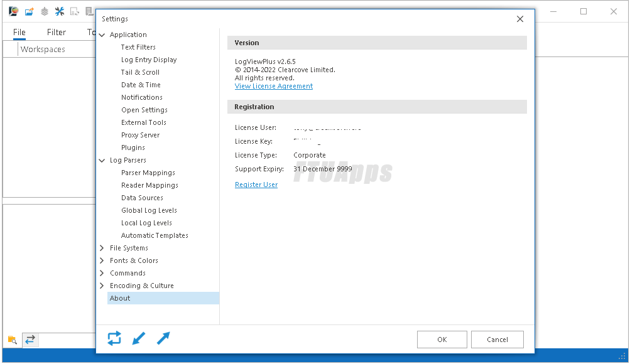Open the settings wrench toolbar icon
Screen dimensions: 630x364
[x=60, y=12]
